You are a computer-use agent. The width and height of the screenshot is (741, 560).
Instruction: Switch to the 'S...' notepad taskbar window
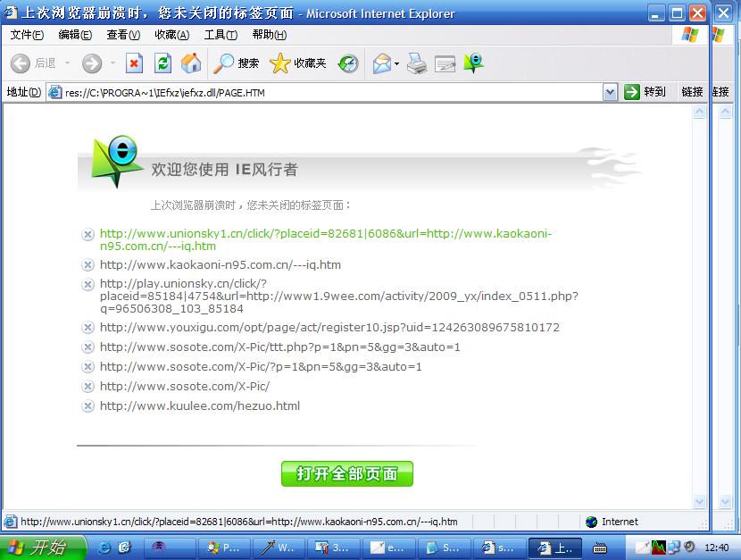[x=445, y=547]
